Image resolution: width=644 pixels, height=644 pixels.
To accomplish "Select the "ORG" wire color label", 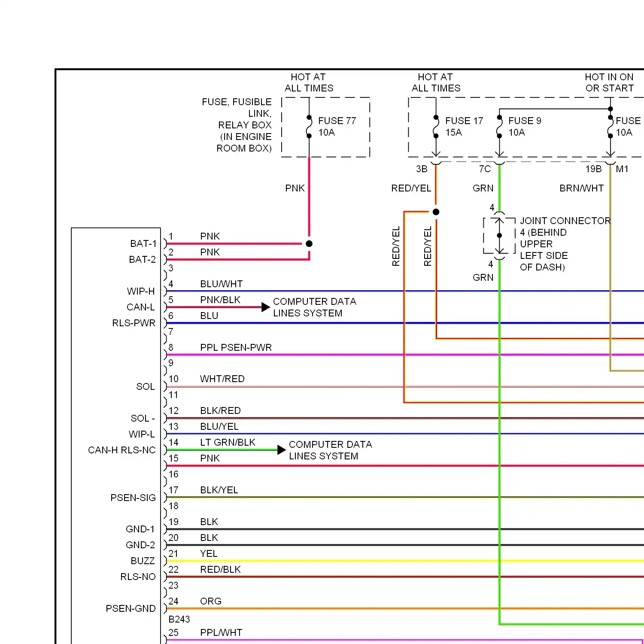I will (x=211, y=601).
